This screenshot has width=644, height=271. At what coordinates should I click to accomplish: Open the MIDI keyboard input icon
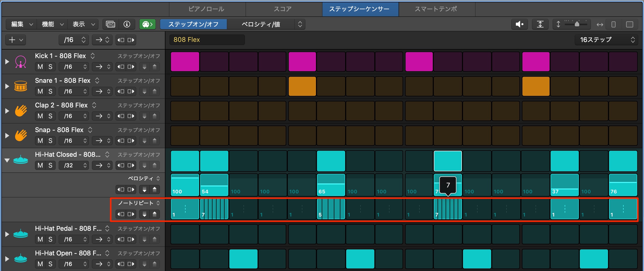point(111,24)
